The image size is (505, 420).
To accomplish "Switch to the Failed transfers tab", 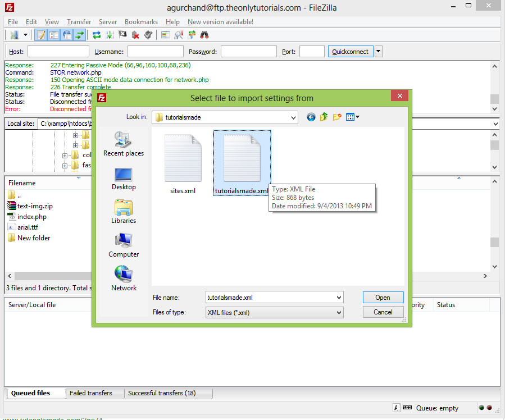I will [x=94, y=393].
